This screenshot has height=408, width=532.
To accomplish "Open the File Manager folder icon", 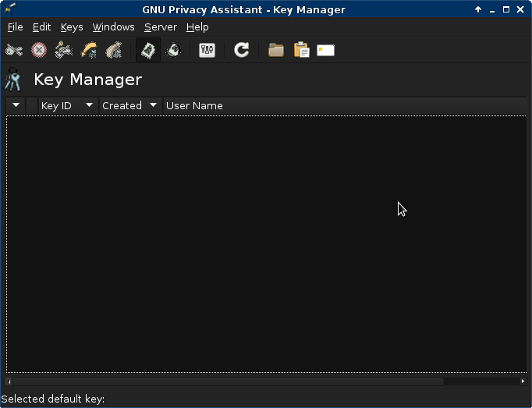I will point(276,51).
